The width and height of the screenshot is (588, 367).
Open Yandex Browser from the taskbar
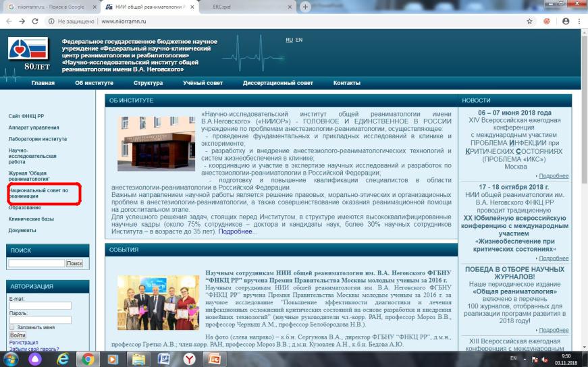tap(189, 360)
